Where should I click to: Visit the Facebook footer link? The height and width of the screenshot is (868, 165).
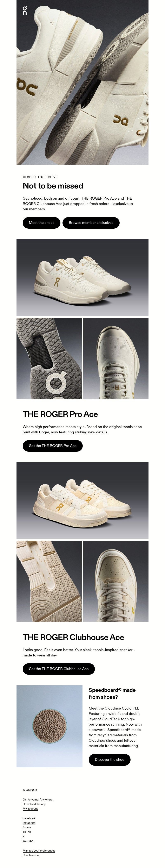coord(29,818)
